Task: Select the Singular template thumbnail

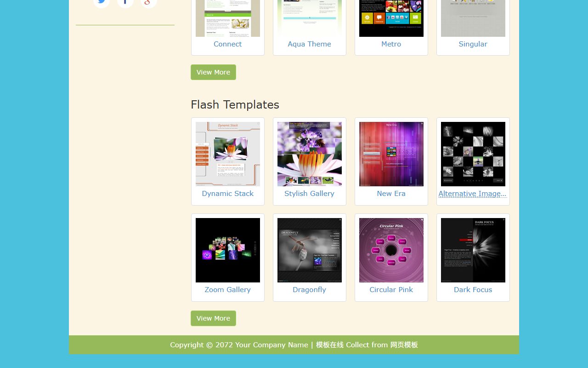Action: point(473,18)
